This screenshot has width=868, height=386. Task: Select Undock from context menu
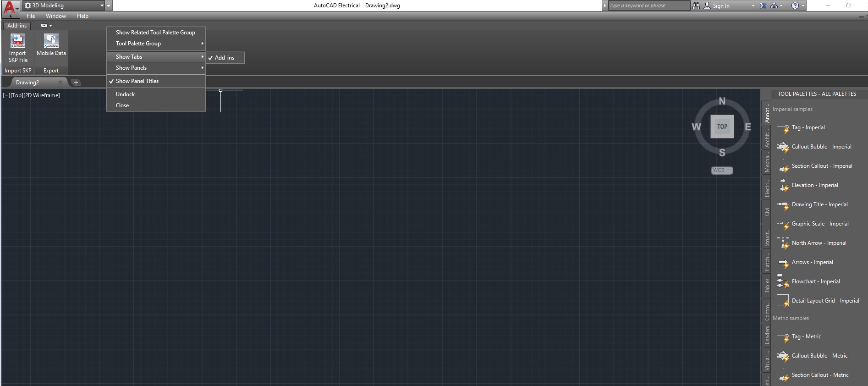(x=156, y=94)
